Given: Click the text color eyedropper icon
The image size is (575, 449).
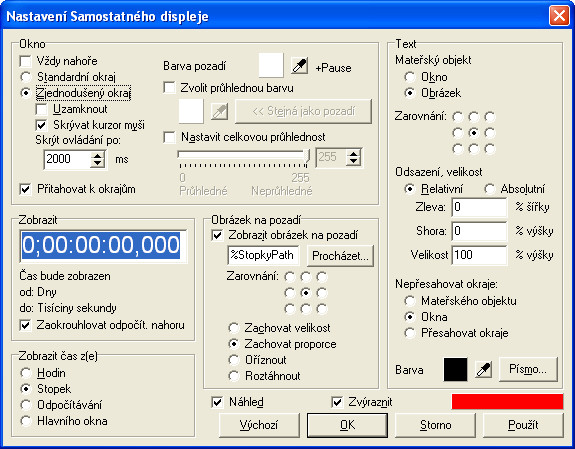Looking at the screenshot, I should pos(483,369).
